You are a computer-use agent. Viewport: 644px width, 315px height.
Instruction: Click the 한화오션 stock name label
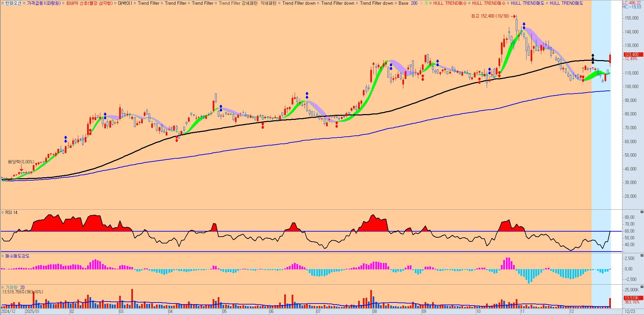pyautogui.click(x=13, y=3)
